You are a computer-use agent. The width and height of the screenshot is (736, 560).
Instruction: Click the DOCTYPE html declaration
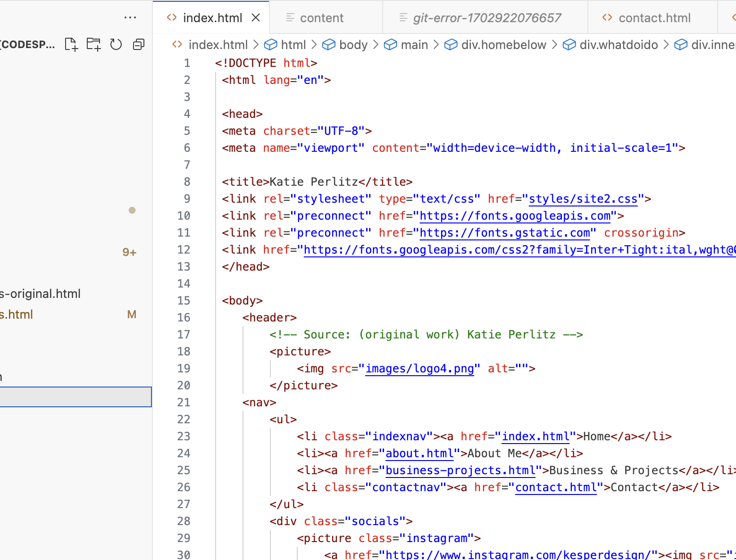[x=266, y=63]
